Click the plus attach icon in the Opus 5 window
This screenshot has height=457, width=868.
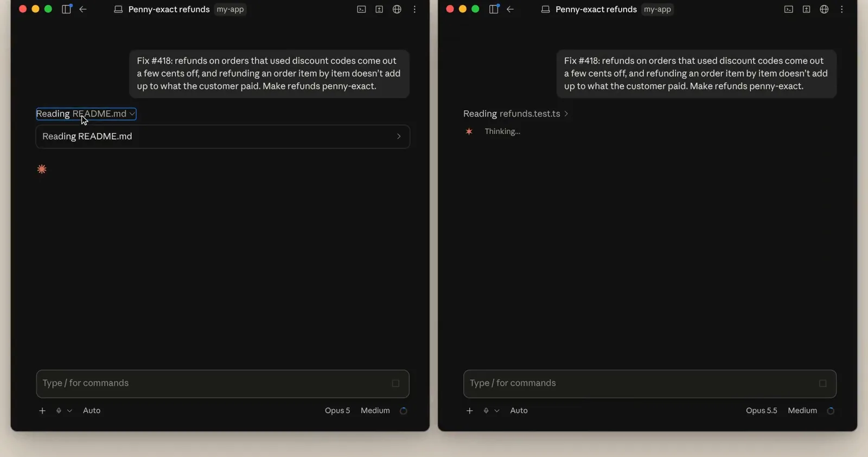(42, 411)
